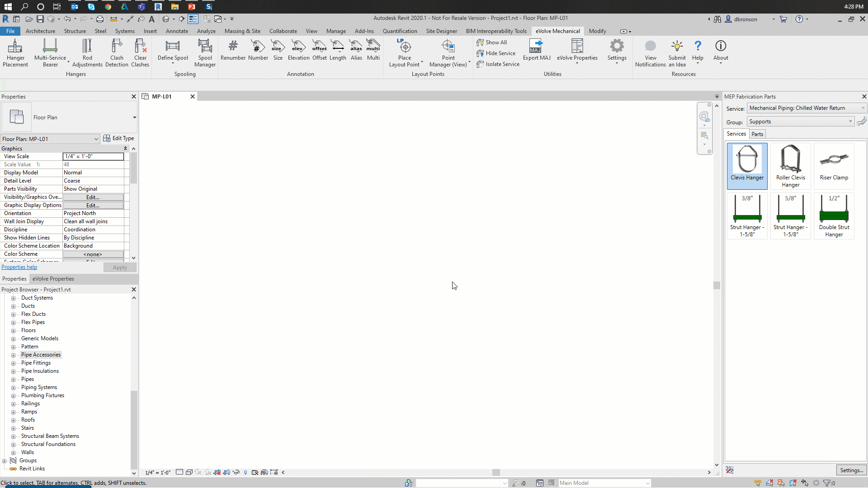Expand the Groups tree node
Screen dimensions: 868x488
(x=5, y=461)
